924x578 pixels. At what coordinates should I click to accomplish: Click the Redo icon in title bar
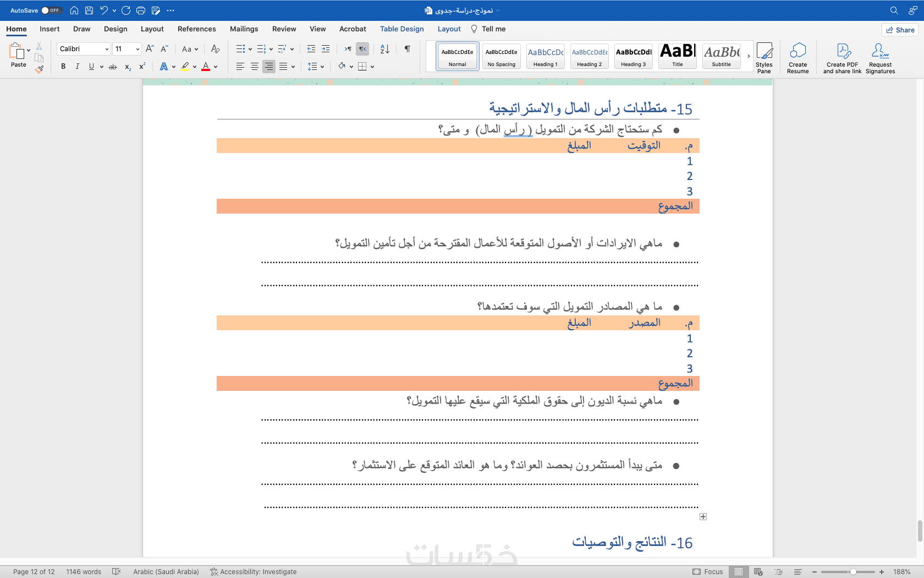tap(126, 10)
